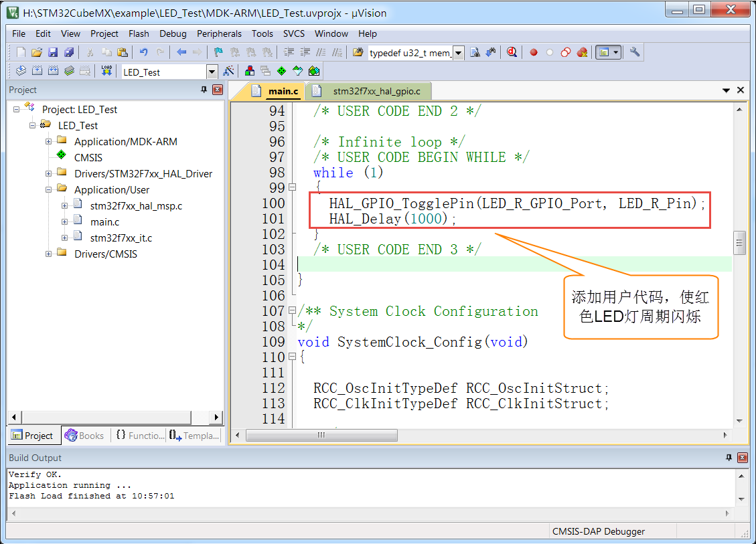756x544 pixels.
Task: Expand stm32f7xx_hal_msp.c file node
Action: click(x=64, y=205)
